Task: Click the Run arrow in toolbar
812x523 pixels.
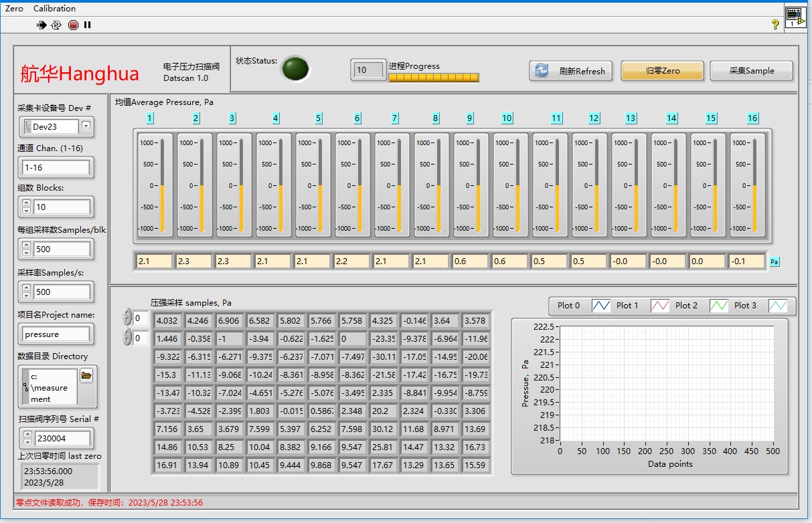Action: coord(42,25)
